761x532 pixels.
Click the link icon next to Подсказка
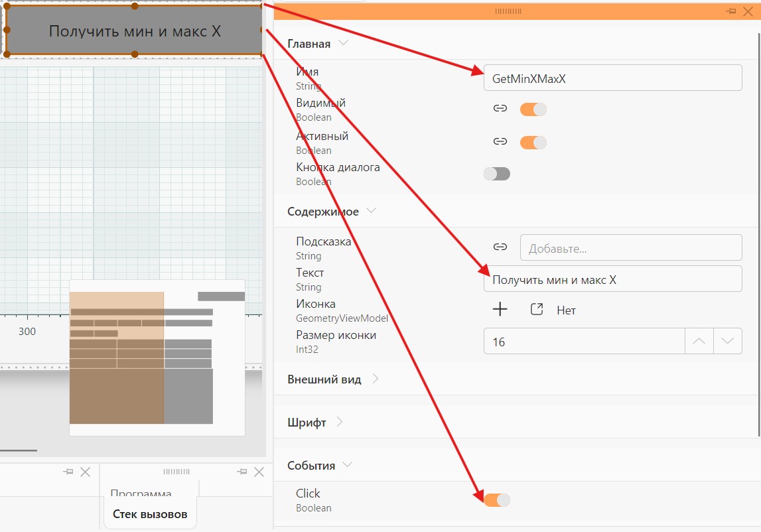point(500,247)
